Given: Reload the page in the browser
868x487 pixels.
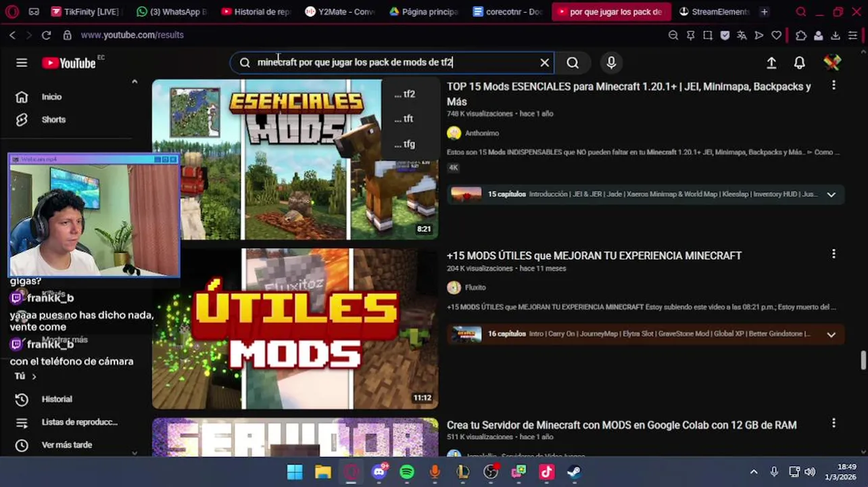Looking at the screenshot, I should pyautogui.click(x=46, y=35).
